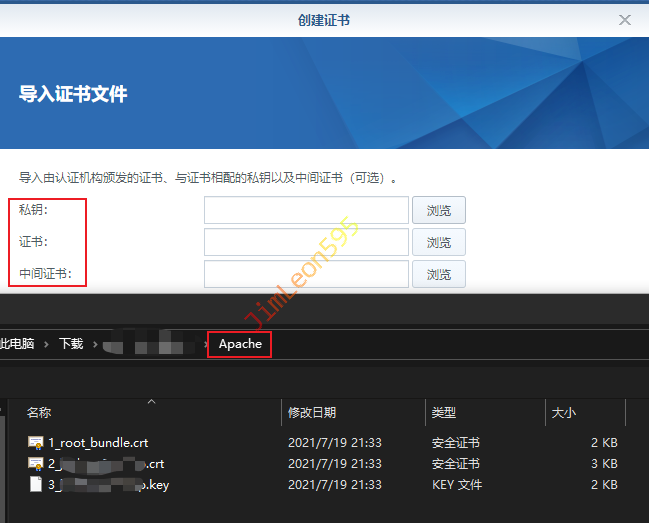Select the 中间证书 text field
The image size is (649, 523).
tap(306, 274)
